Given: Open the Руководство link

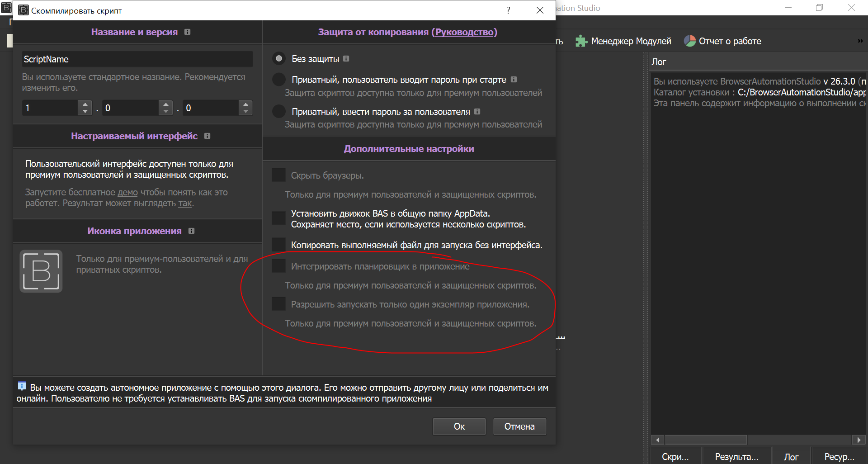Looking at the screenshot, I should pos(465,32).
